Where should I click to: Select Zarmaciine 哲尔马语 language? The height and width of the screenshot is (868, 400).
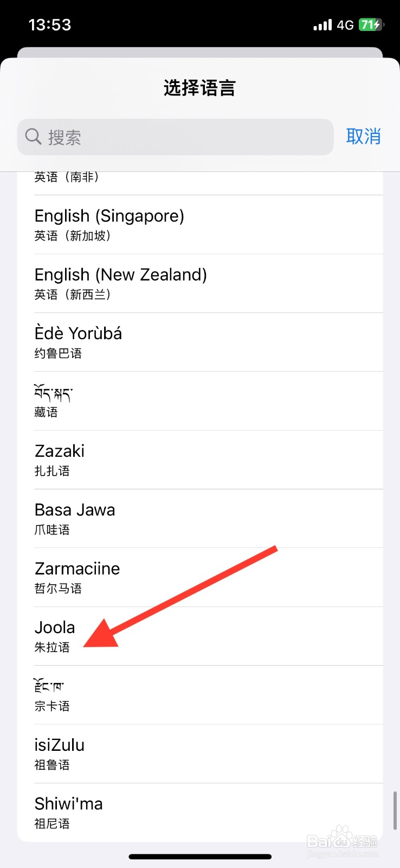pyautogui.click(x=199, y=577)
